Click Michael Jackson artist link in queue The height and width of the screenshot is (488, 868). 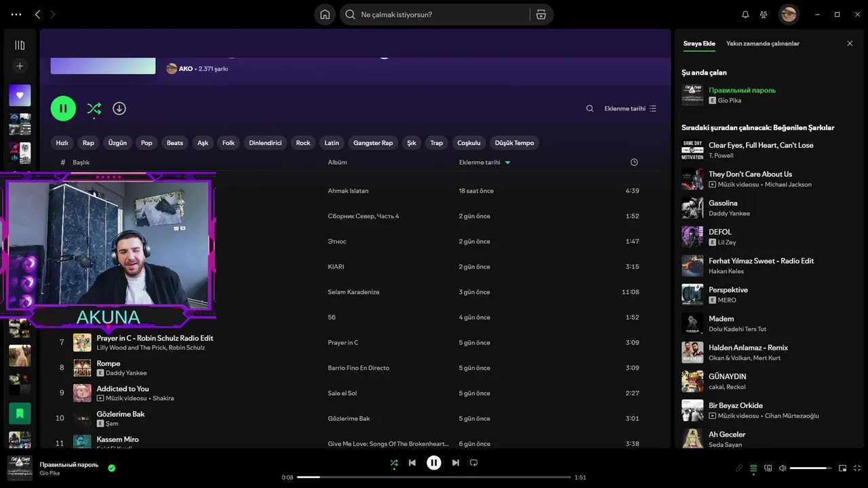click(788, 184)
